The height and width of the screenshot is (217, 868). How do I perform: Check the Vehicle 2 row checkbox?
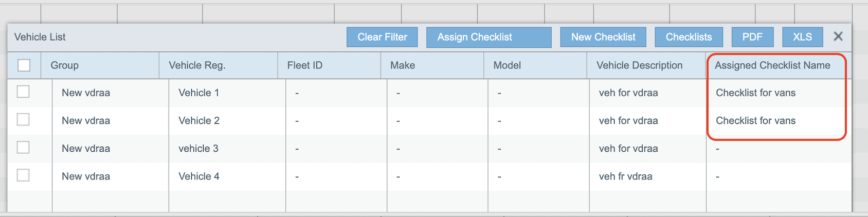coord(23,119)
